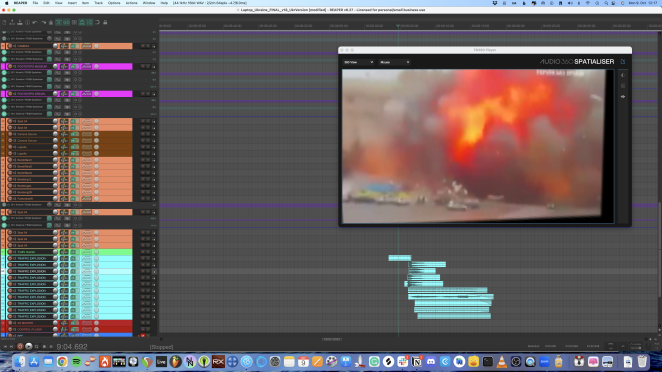The height and width of the screenshot is (372, 662).
Task: Select the CONTROL PLUGIN track name
Action: pyautogui.click(x=30, y=329)
